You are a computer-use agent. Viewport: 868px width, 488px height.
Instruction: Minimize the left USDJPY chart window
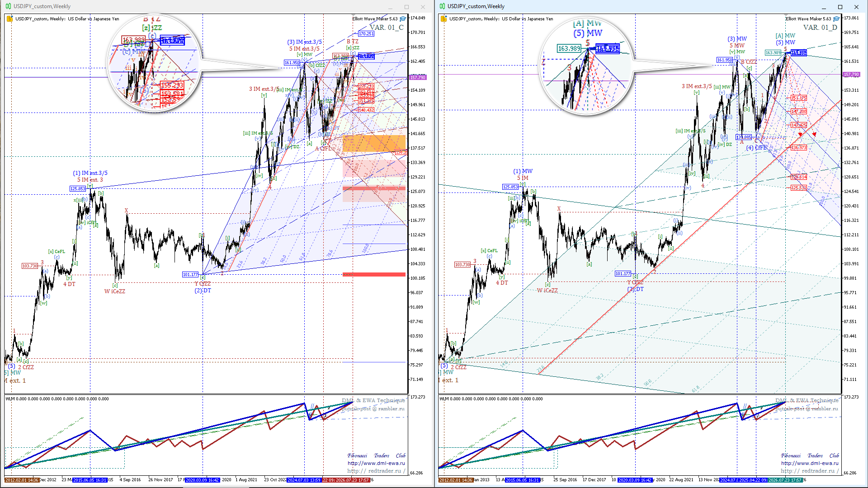(x=390, y=7)
